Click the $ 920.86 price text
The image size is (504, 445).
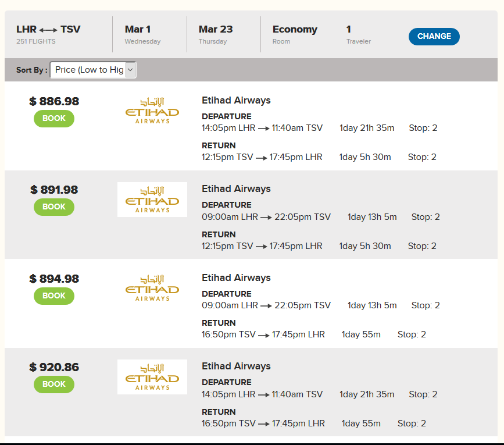pos(54,367)
